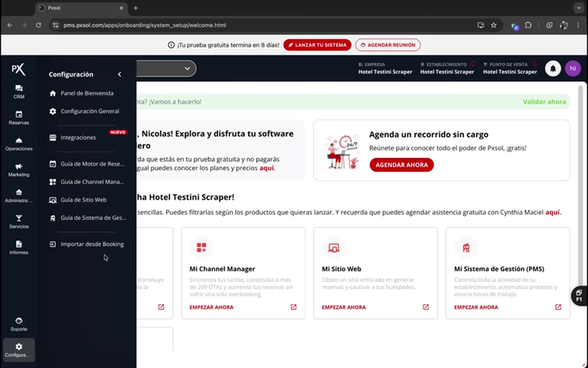The width and height of the screenshot is (588, 368).
Task: Expand the browser tab list arrow
Action: pos(578,8)
